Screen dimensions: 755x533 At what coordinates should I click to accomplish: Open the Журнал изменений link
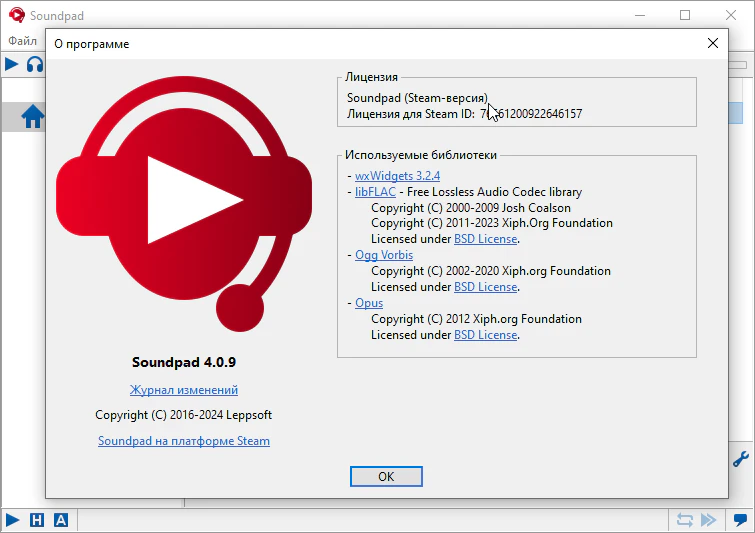[184, 390]
